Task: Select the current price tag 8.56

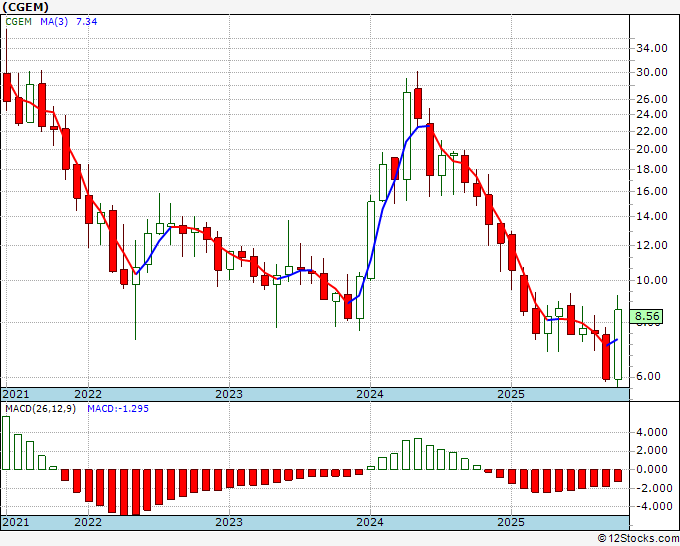Action: point(647,316)
